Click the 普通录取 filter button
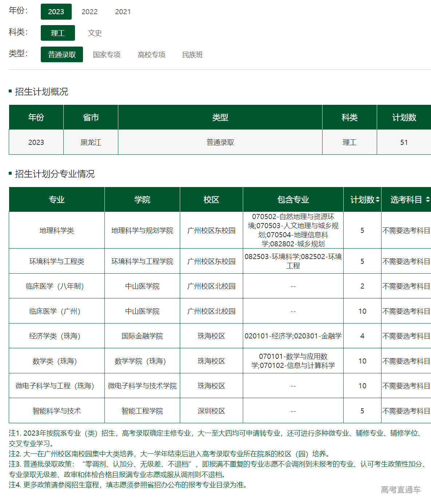Screen dimensions: 431x504 (x=62, y=54)
